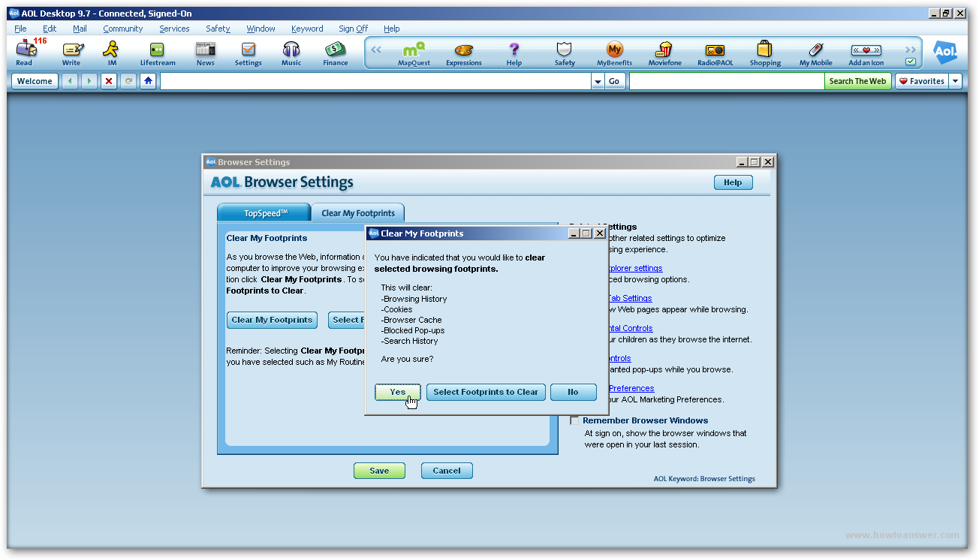Open the Expressions palette icon
Screen dimensions: 979x560
464,53
